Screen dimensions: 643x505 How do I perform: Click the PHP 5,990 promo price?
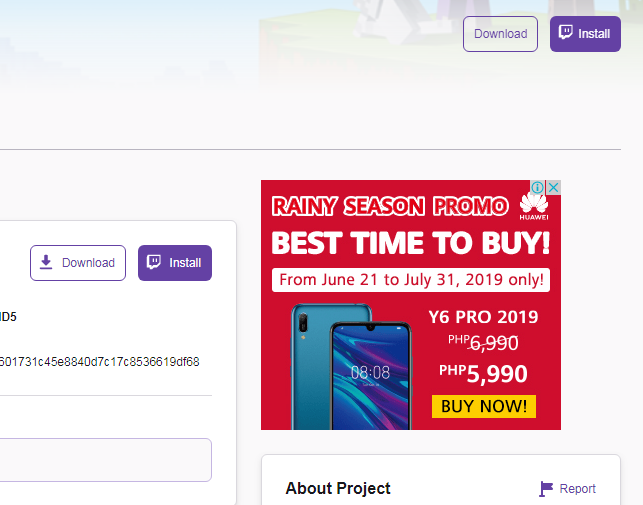click(483, 374)
